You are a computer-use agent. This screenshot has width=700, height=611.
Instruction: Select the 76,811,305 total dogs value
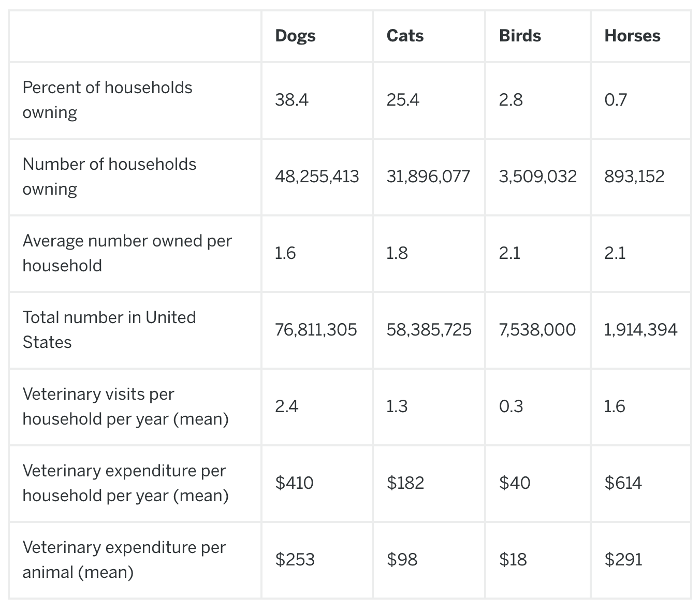316,330
